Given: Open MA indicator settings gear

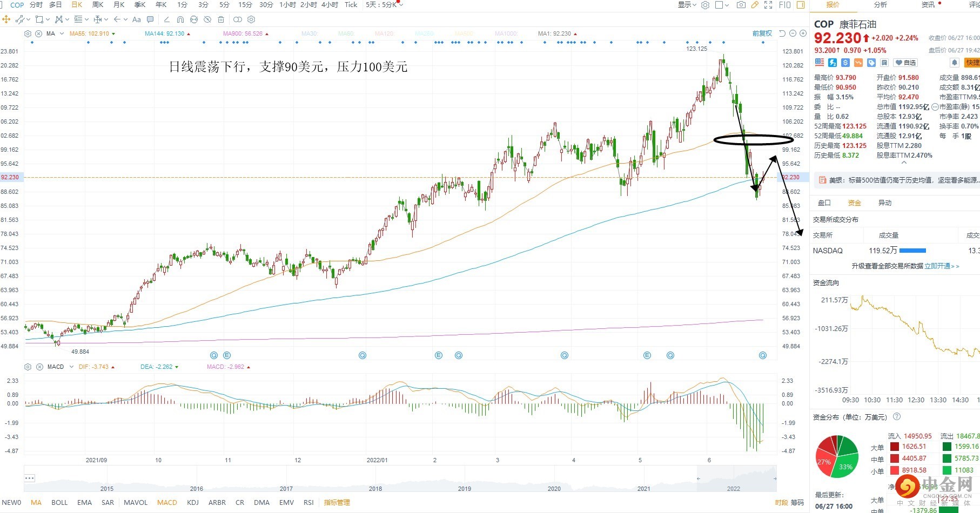Looking at the screenshot, I should point(28,33).
